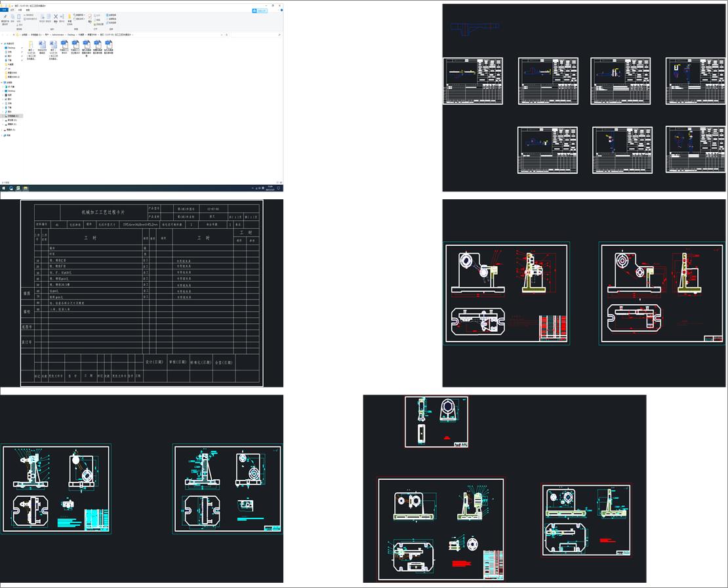Click the blue cloud upload button in Explorer
Image resolution: width=728 pixels, height=588 pixels.
tap(260, 10)
